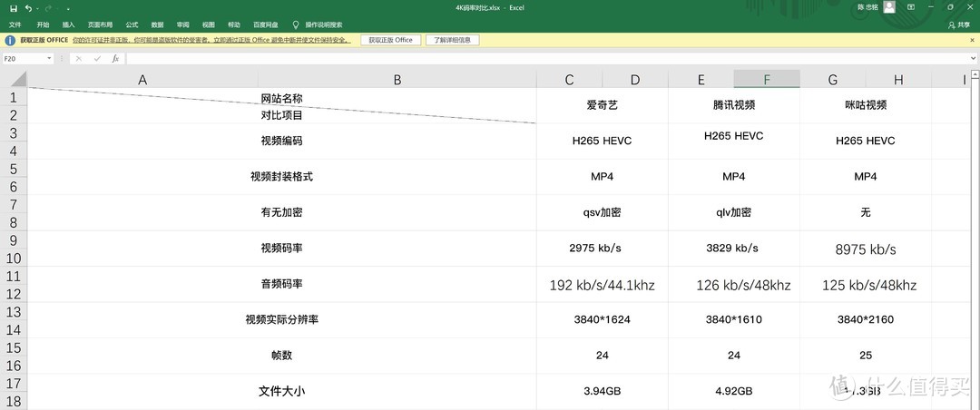Click the lightbulb Tell Me icon
Viewport: 980px width, 410px height.
pos(296,25)
